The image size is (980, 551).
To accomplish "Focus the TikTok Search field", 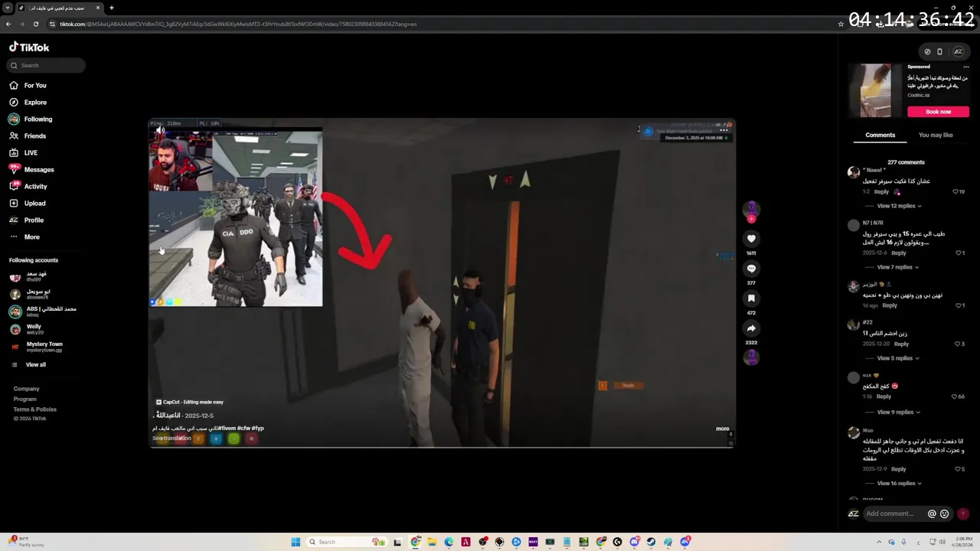I will click(x=46, y=65).
